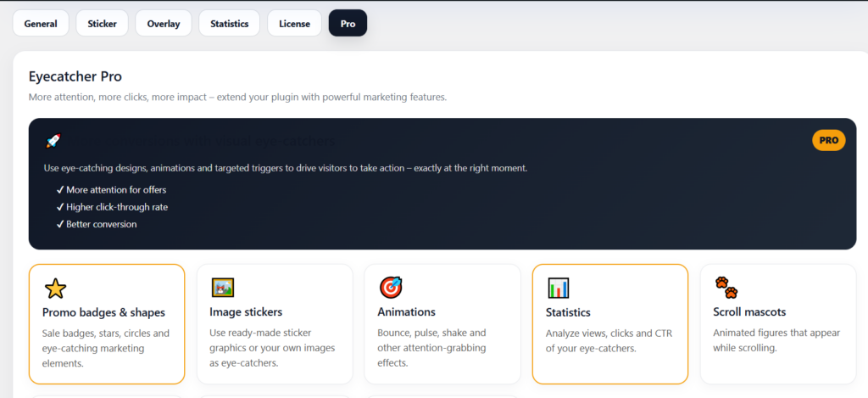Click the yellow star icon for Promo badges

tap(55, 289)
